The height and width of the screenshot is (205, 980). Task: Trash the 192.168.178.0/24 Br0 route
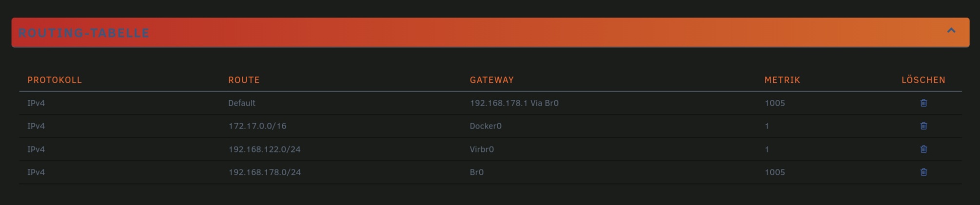click(923, 172)
